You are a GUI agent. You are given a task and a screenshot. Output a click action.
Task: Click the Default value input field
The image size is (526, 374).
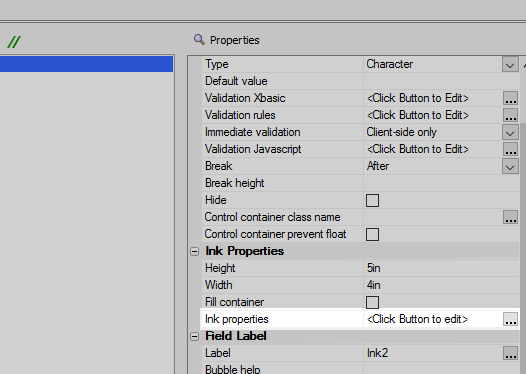point(441,81)
